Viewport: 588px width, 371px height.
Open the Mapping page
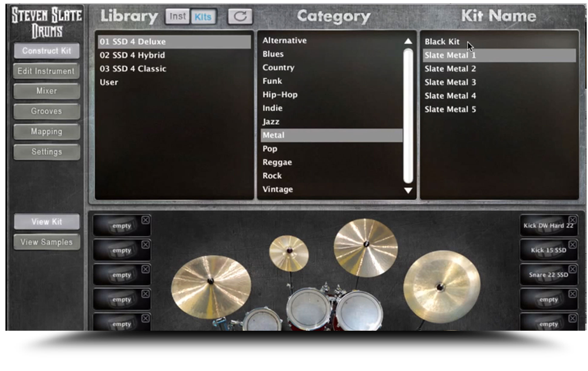47,132
